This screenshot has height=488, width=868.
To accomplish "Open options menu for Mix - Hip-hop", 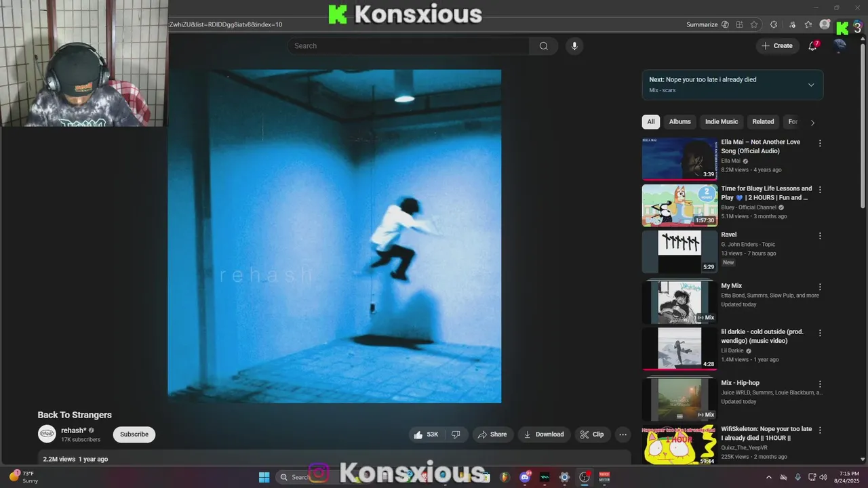I will coord(820,384).
